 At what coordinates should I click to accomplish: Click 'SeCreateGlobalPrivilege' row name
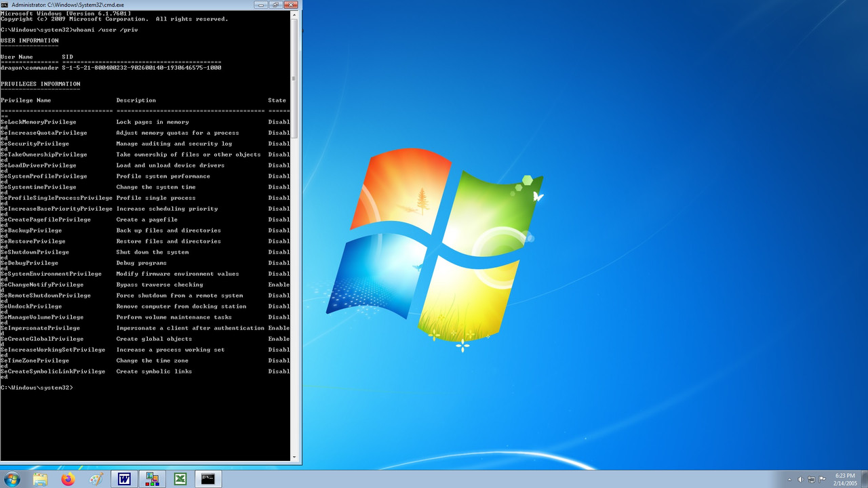42,339
